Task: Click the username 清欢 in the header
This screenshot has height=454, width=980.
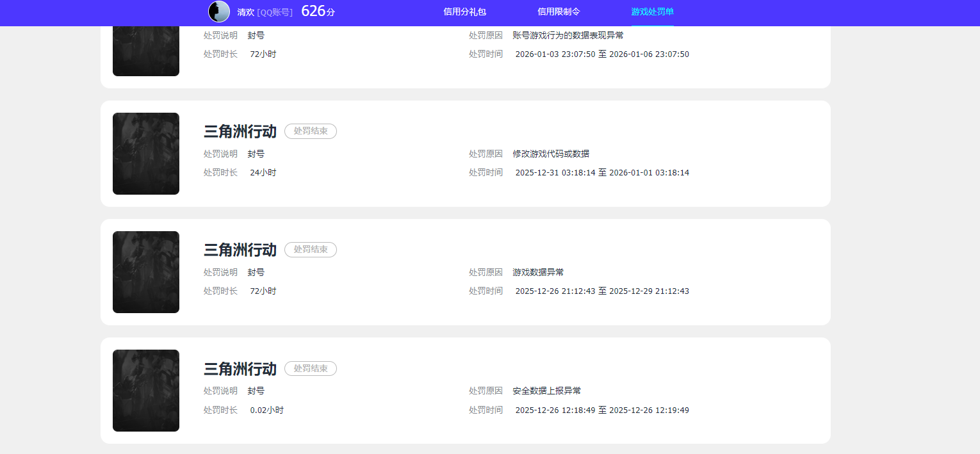Action: (x=245, y=12)
